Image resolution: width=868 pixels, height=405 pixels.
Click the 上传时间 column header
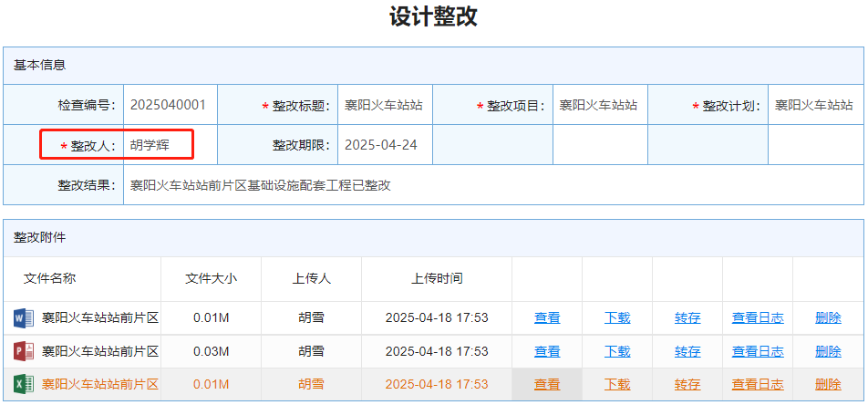436,278
